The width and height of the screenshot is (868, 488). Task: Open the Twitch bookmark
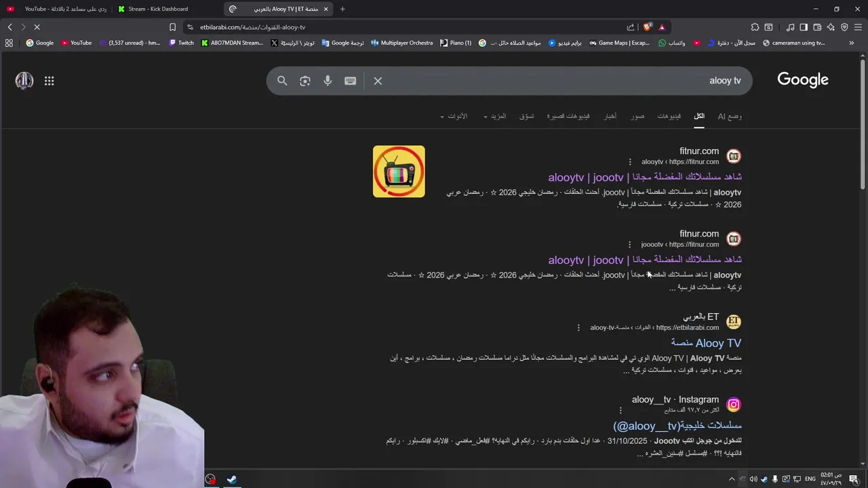point(181,43)
